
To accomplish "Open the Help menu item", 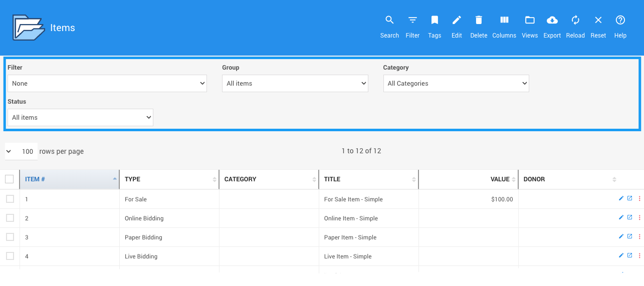I will (620, 27).
